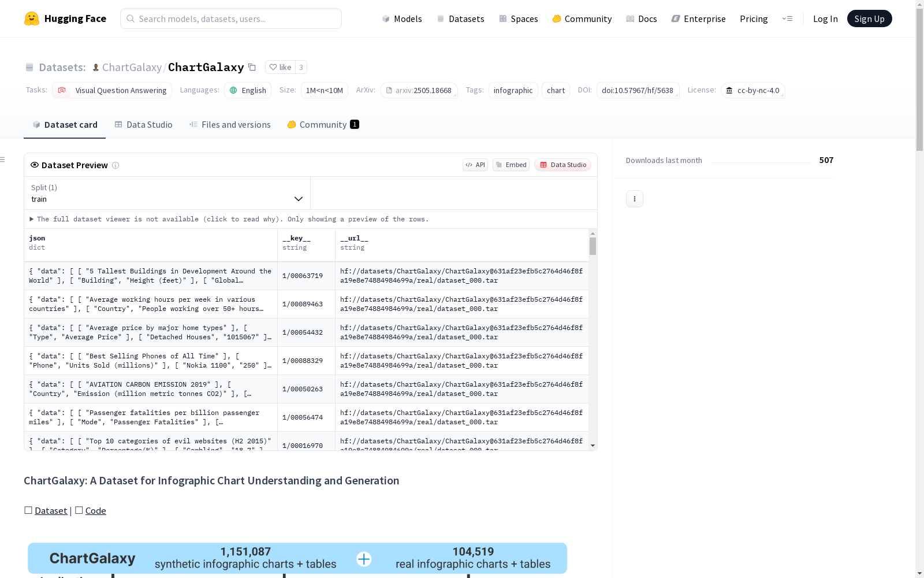Click the Embed button
Screen dimensions: 924x578
(x=511, y=165)
